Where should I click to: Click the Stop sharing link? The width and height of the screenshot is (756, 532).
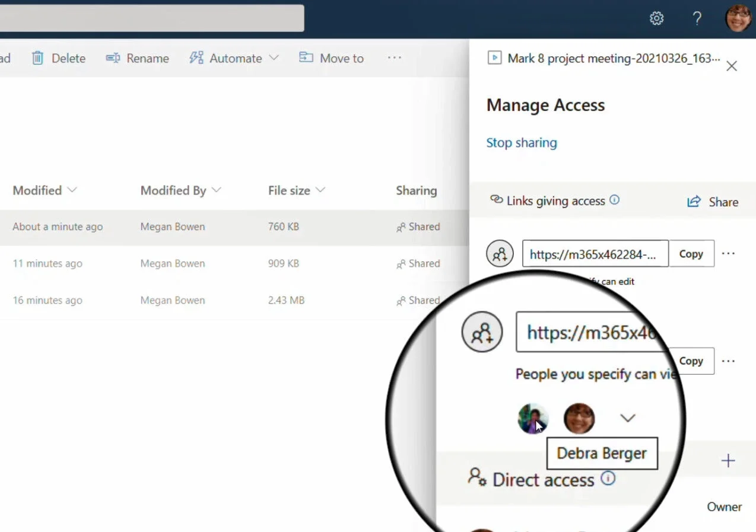tap(522, 143)
